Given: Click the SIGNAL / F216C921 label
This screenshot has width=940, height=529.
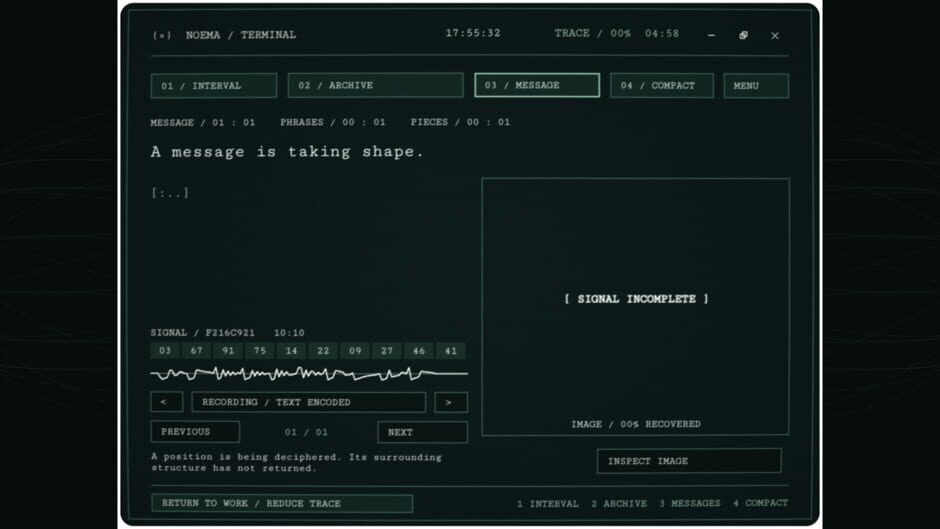Looking at the screenshot, I should click(x=203, y=332).
